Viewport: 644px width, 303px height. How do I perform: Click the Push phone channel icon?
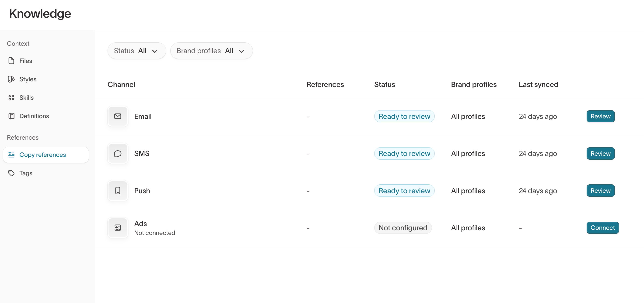(x=118, y=191)
